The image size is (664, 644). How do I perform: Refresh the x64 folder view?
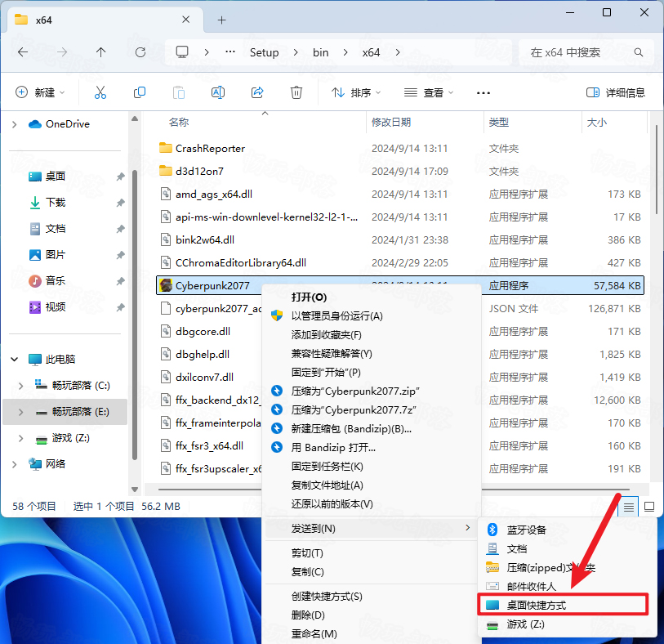[140, 52]
